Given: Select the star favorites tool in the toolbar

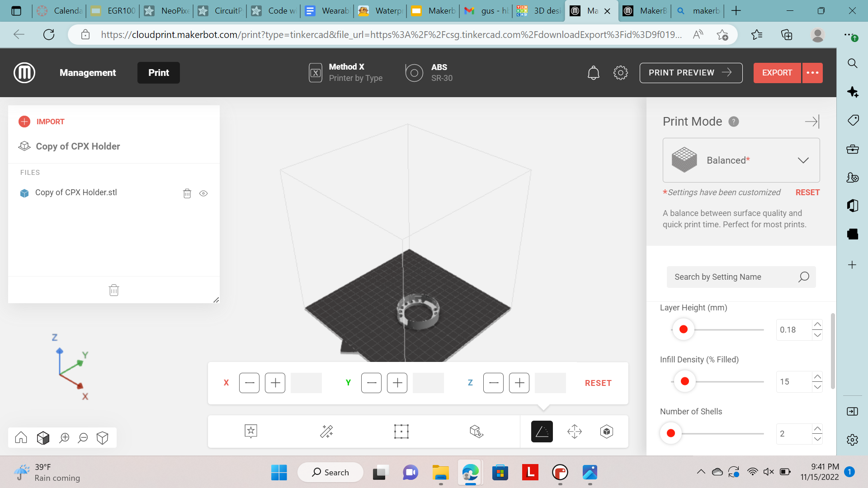Looking at the screenshot, I should pyautogui.click(x=250, y=432).
